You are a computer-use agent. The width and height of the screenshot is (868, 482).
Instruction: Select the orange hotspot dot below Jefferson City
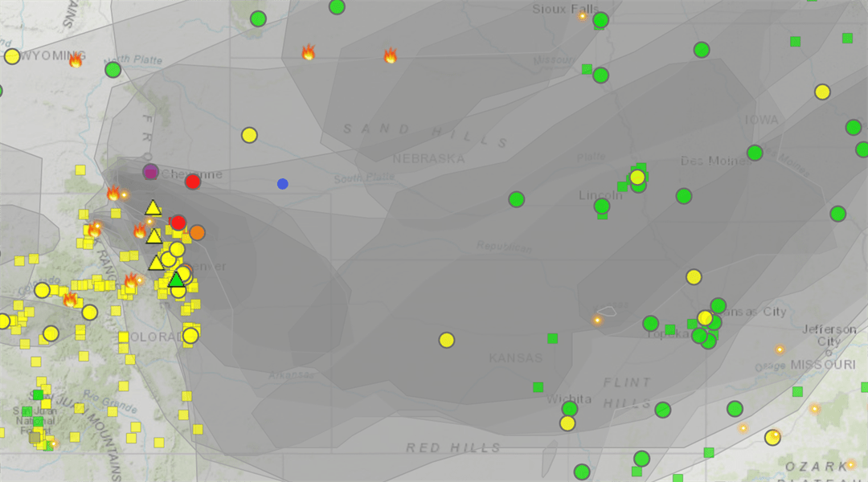[x=780, y=349]
